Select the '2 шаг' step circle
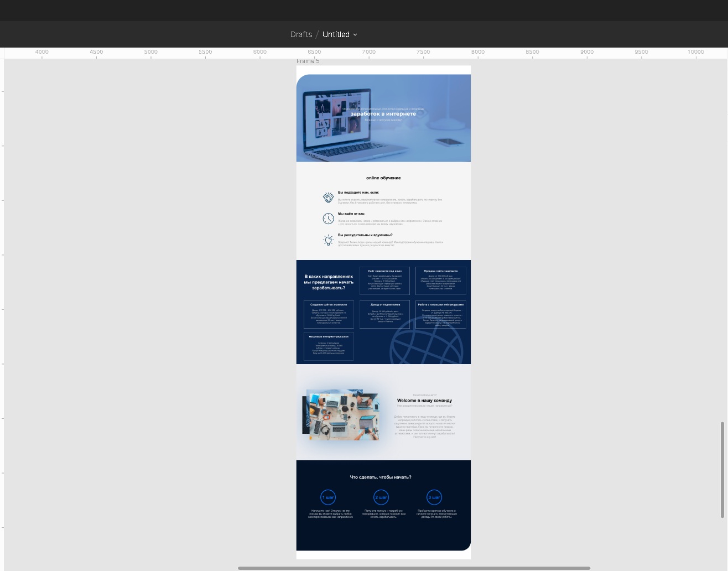The image size is (728, 571). coord(381,497)
